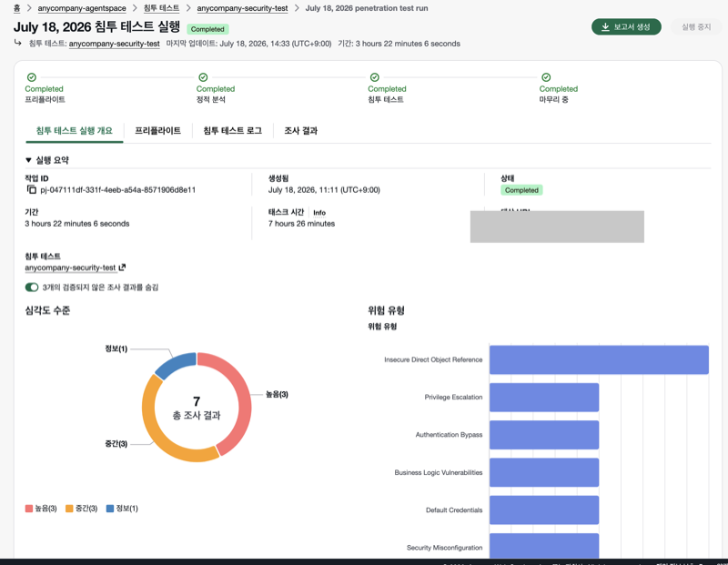Toggle hiding 3 unverified findings switch
This screenshot has width=728, height=565.
click(x=32, y=288)
